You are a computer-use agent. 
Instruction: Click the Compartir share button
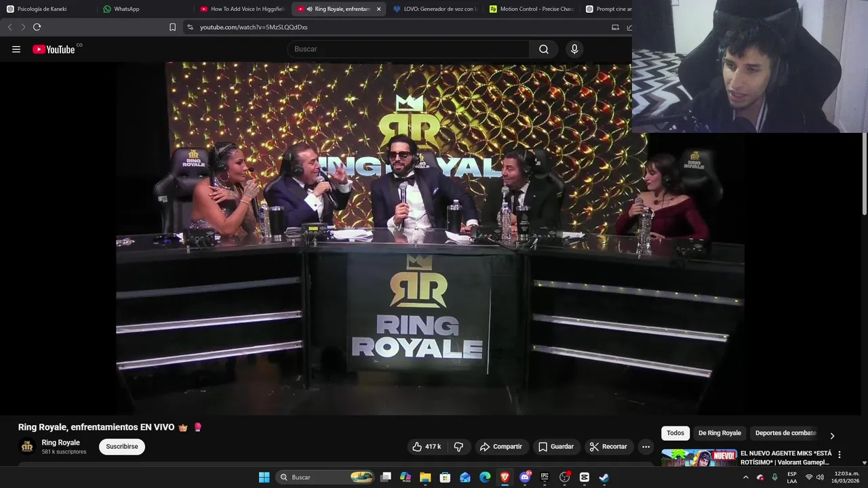[500, 447]
